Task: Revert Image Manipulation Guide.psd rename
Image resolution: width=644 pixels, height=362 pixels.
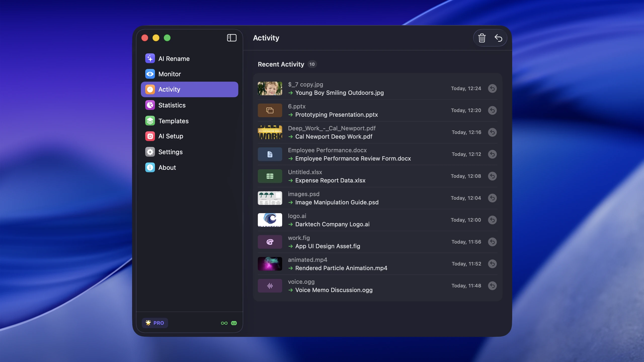Action: [x=492, y=198]
